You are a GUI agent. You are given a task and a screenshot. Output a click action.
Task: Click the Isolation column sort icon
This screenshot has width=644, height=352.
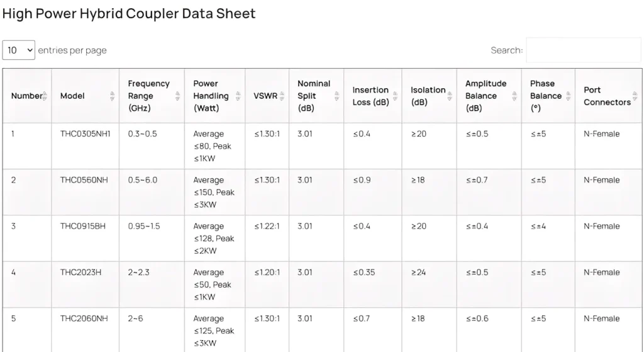pyautogui.click(x=450, y=96)
